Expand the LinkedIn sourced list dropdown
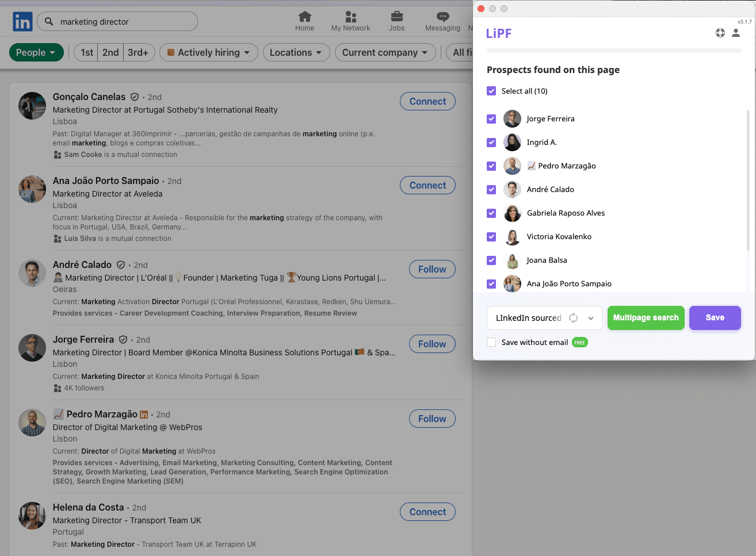Image resolution: width=756 pixels, height=556 pixels. click(591, 318)
